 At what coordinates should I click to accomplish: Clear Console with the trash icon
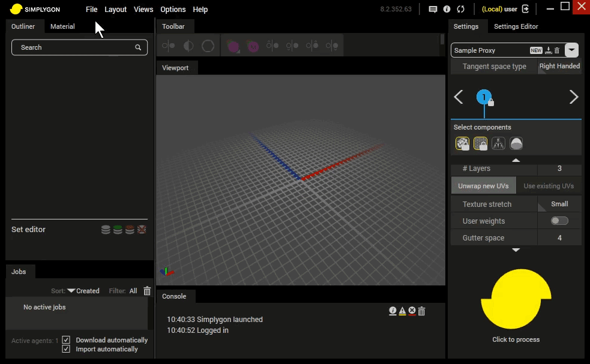(x=421, y=311)
